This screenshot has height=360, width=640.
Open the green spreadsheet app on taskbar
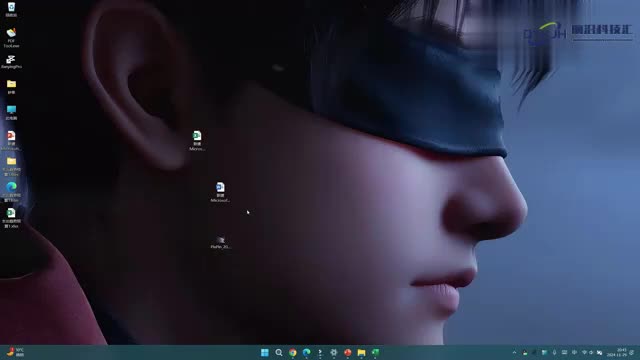pyautogui.click(x=376, y=352)
